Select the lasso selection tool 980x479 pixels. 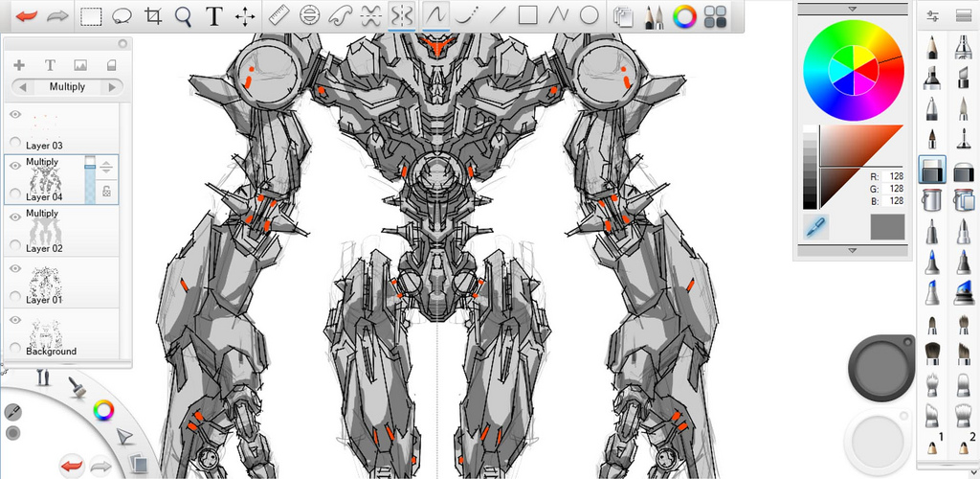[x=122, y=16]
